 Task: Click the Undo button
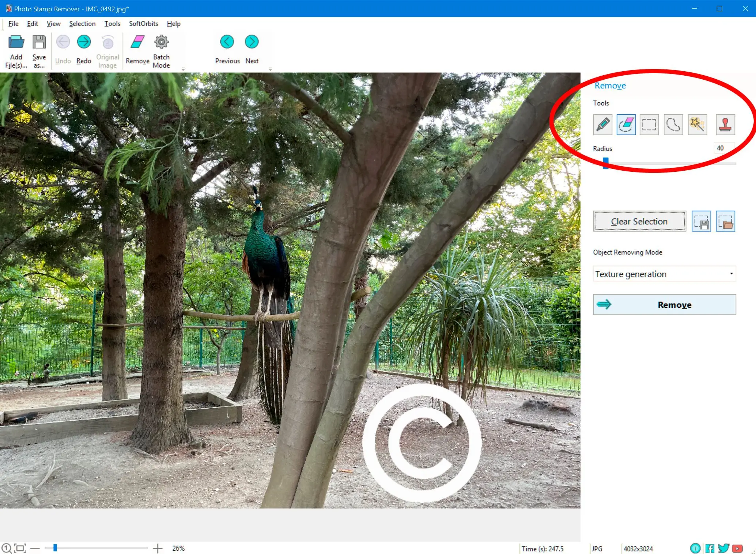pyautogui.click(x=63, y=50)
